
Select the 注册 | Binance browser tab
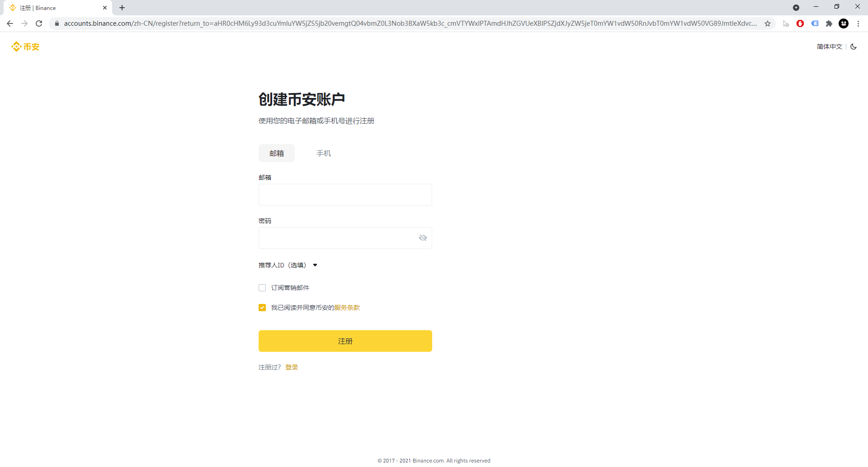pyautogui.click(x=58, y=8)
